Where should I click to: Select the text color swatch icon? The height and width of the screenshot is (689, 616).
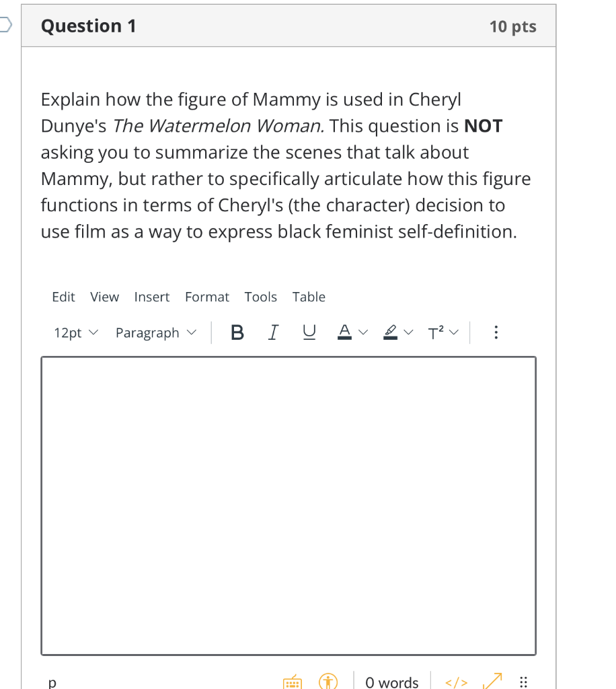click(345, 332)
